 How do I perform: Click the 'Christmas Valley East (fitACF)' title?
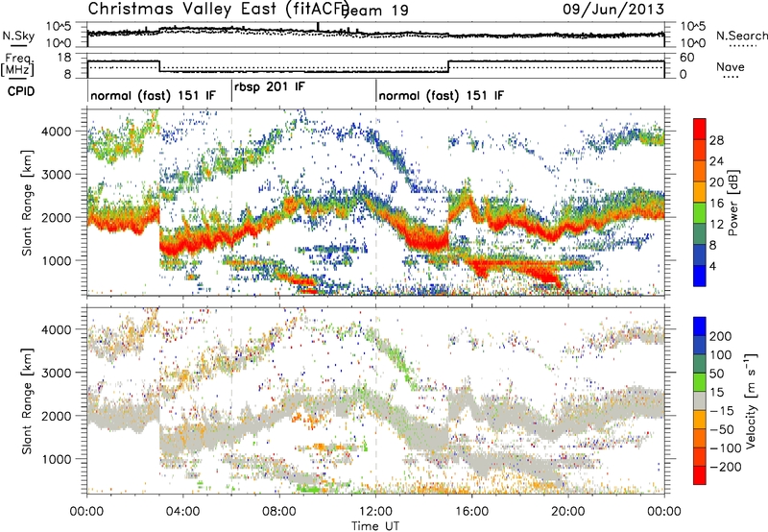pyautogui.click(x=218, y=9)
